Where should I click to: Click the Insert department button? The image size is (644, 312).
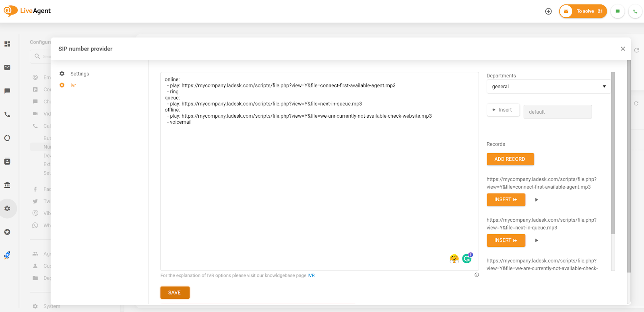(503, 110)
